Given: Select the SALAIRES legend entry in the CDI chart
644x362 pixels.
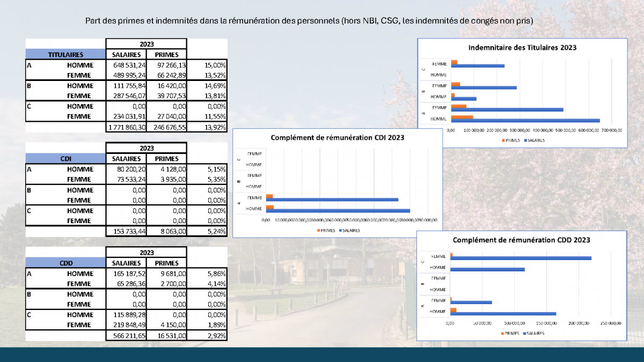Looking at the screenshot, I should pyautogui.click(x=349, y=230).
